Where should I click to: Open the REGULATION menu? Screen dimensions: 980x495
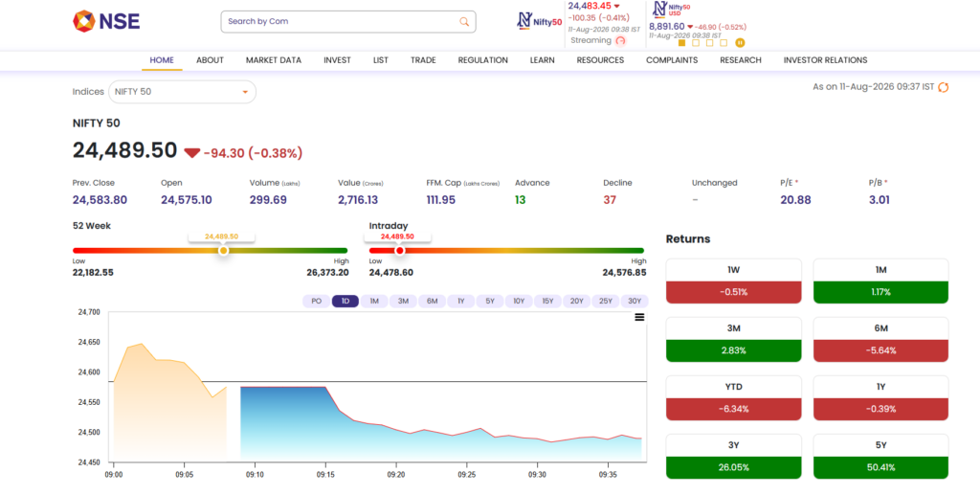click(x=482, y=60)
